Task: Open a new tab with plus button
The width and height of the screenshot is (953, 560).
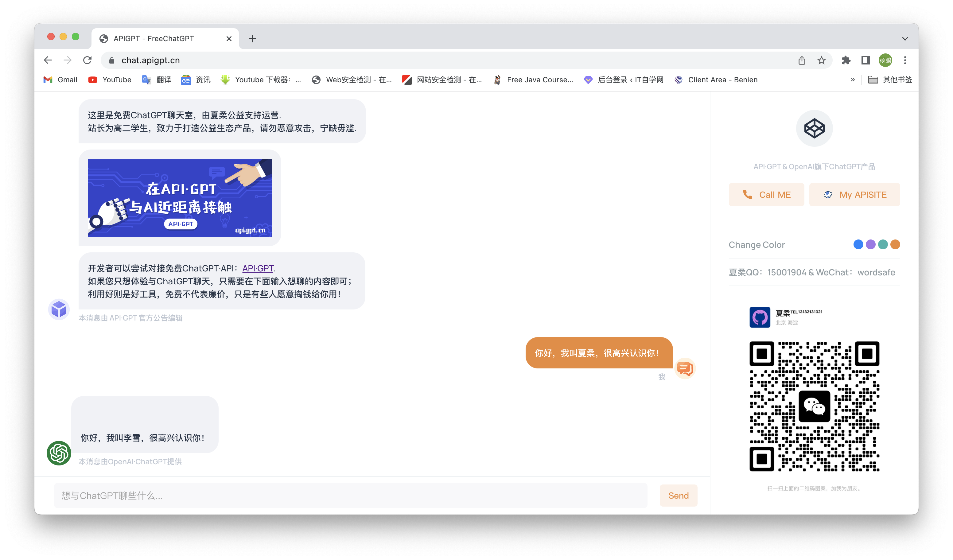Action: click(x=252, y=39)
